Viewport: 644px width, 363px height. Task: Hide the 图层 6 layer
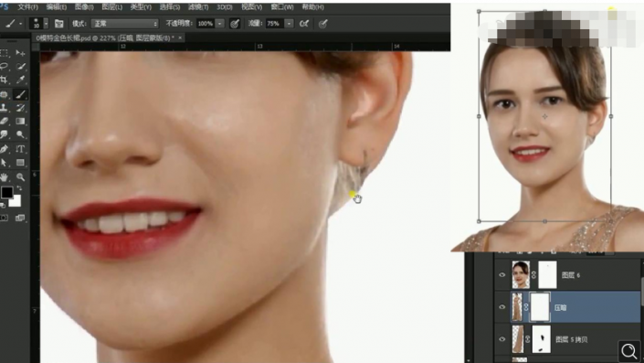coord(501,275)
